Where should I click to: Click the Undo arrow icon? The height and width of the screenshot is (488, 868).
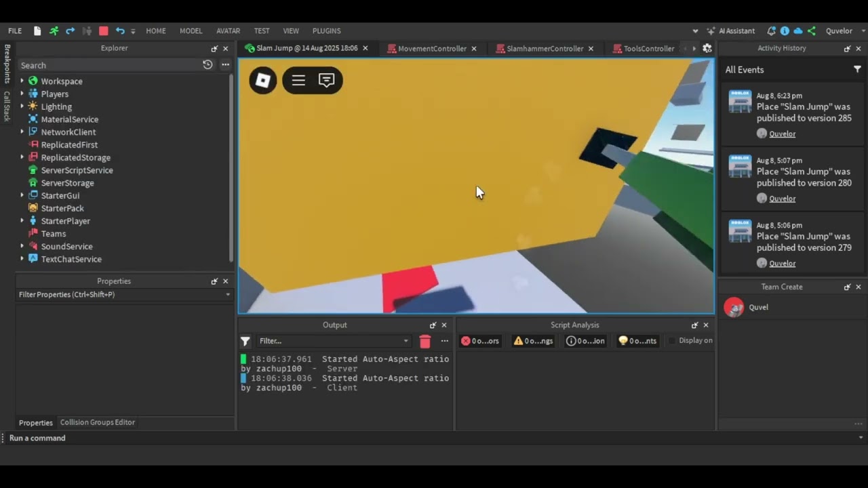(x=120, y=30)
